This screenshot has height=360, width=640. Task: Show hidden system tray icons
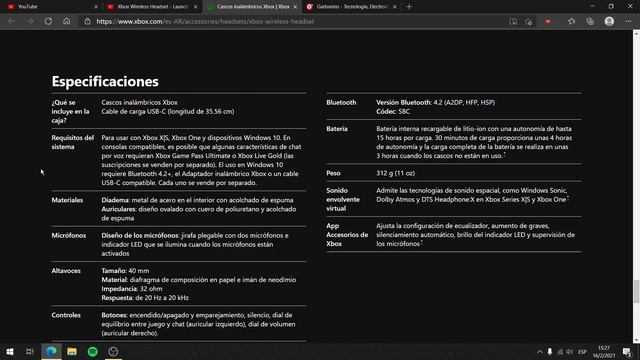(x=540, y=351)
